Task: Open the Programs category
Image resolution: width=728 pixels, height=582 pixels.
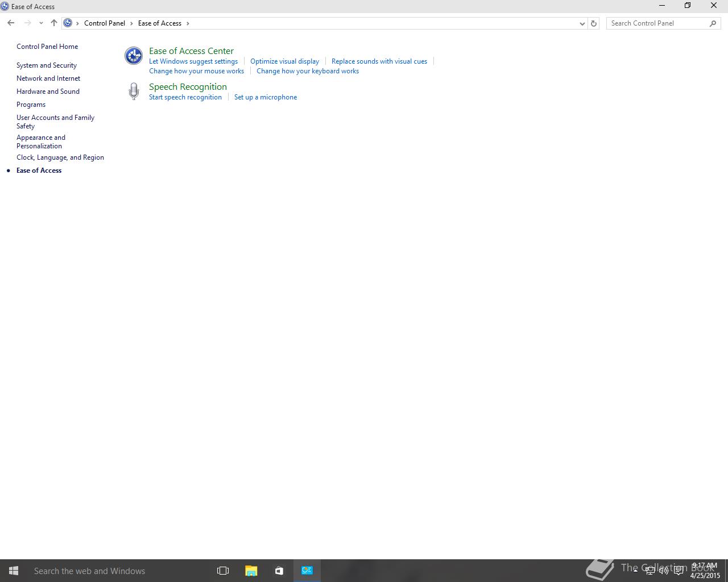Action: (31, 105)
